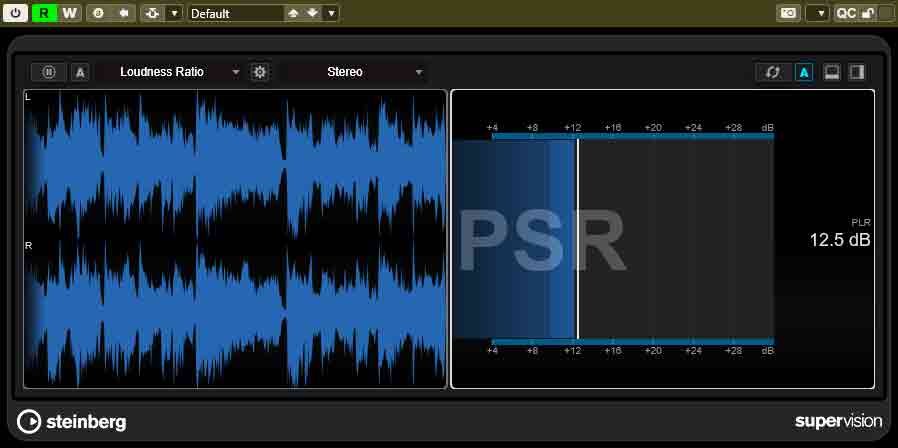This screenshot has width=898, height=448.
Task: Enable the Write automation W button
Action: click(69, 13)
